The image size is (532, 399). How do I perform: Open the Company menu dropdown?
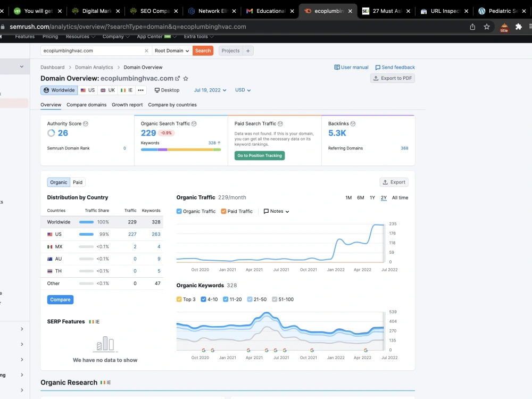click(x=116, y=37)
